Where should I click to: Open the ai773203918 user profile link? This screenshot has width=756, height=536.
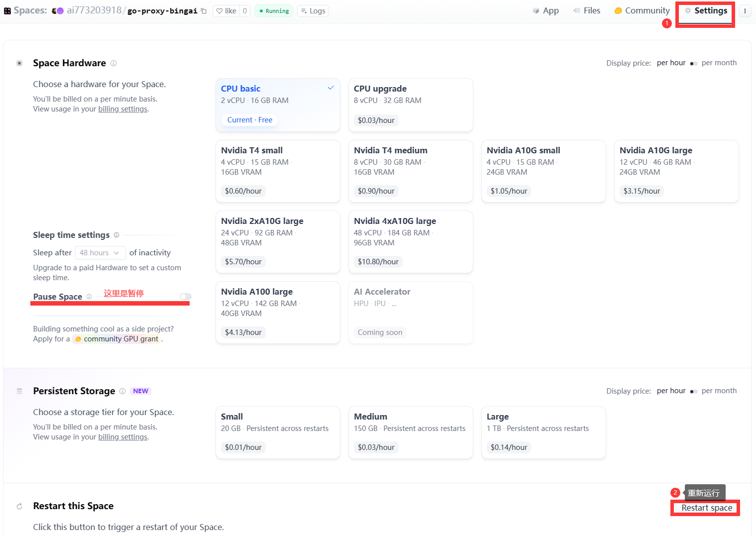[x=94, y=10]
